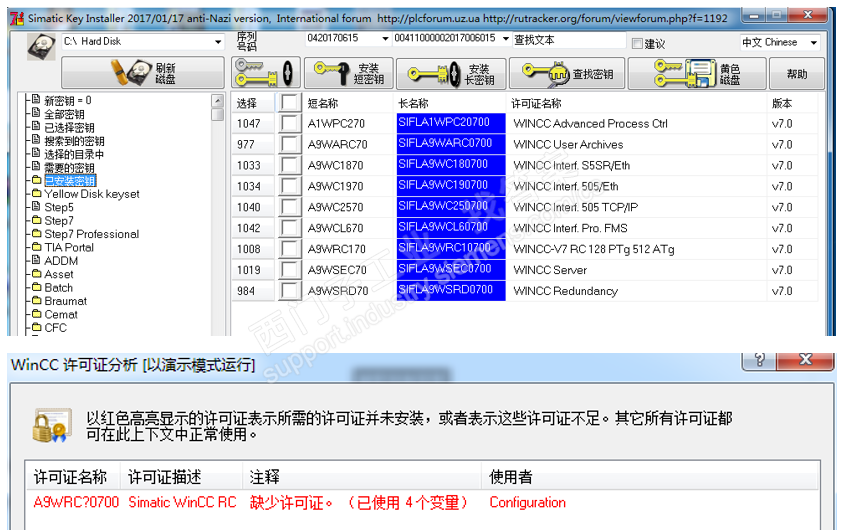
Task: Select the CFC tree item
Action: 56,328
